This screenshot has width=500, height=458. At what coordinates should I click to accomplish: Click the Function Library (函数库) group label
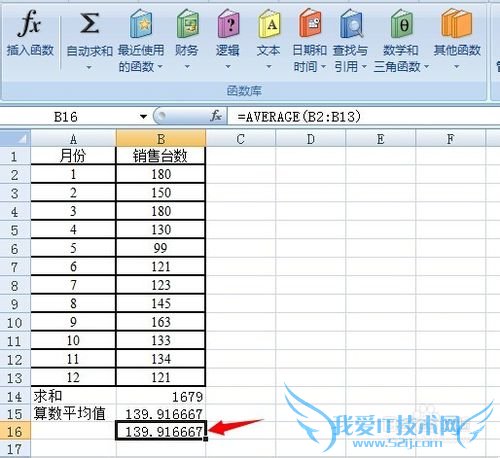pos(244,91)
